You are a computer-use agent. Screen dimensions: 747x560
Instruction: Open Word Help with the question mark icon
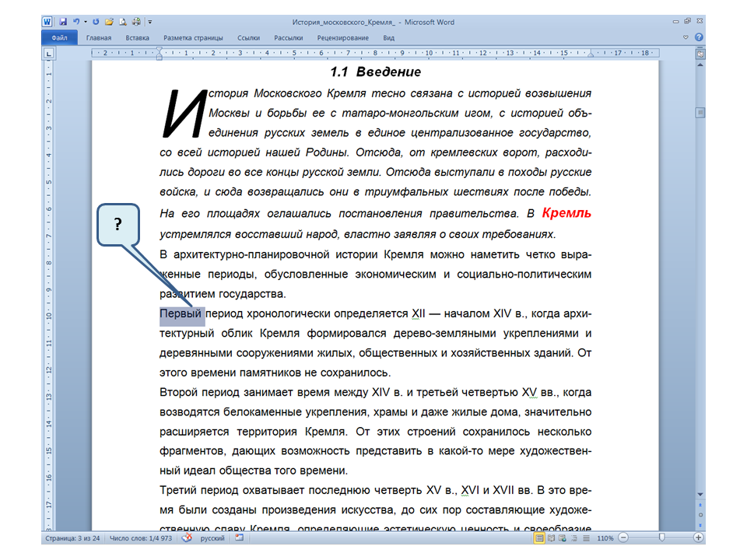pyautogui.click(x=699, y=37)
